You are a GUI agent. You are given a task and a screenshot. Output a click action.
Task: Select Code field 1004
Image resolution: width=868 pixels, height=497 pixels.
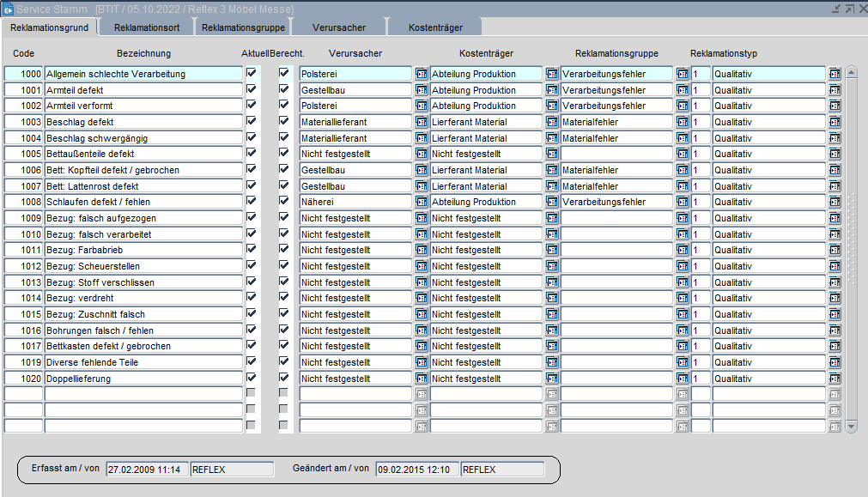click(24, 138)
